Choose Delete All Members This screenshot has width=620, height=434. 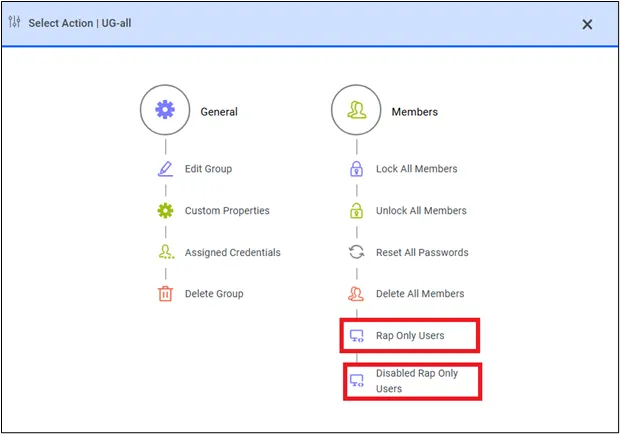pos(420,294)
